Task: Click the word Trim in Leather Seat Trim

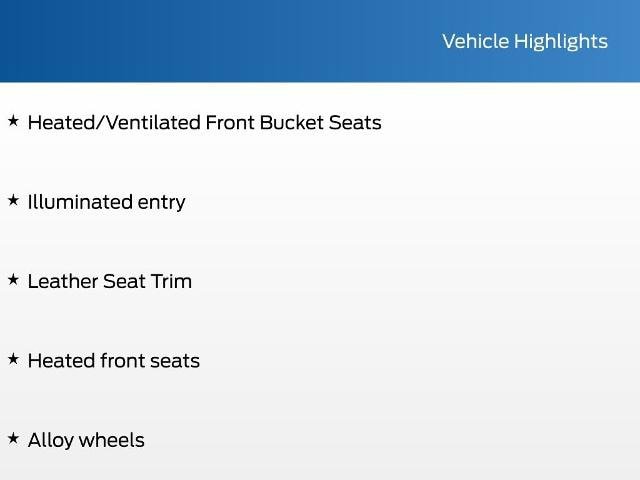Action: pos(171,281)
